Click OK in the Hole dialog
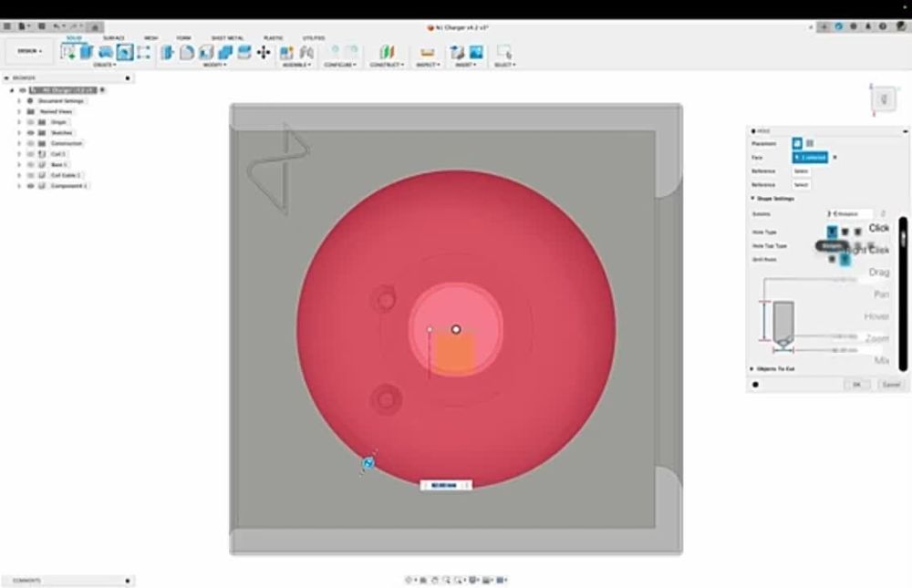This screenshot has width=912, height=588. tap(856, 385)
